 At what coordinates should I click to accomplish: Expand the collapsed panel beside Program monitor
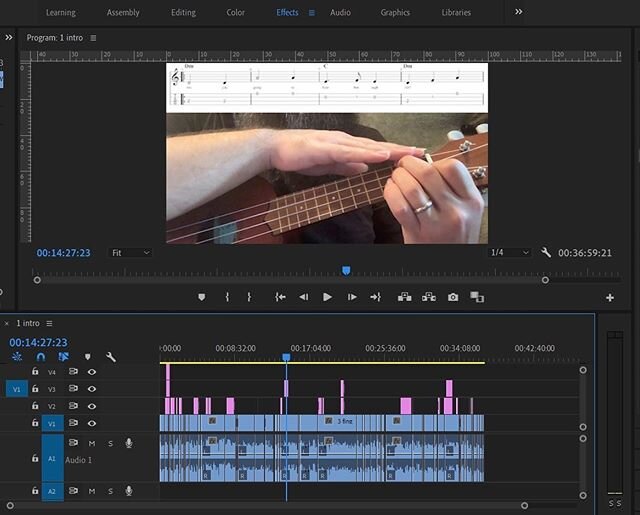pos(9,38)
